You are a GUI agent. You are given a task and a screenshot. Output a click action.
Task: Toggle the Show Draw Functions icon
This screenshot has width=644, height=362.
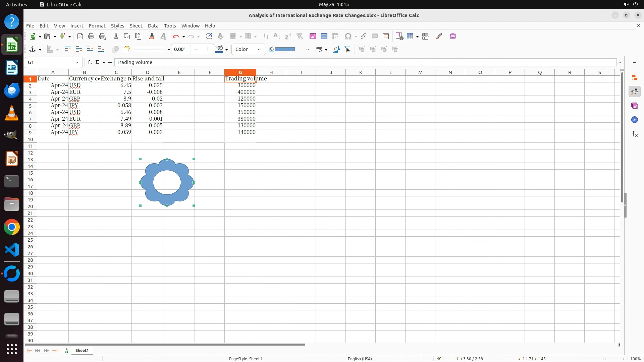pos(439,37)
